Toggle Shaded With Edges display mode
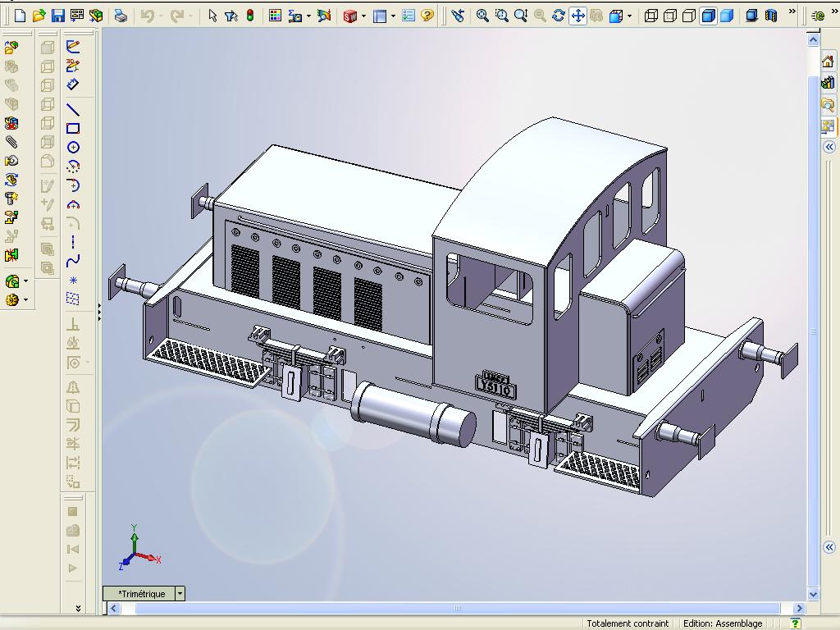840x630 pixels. (708, 16)
